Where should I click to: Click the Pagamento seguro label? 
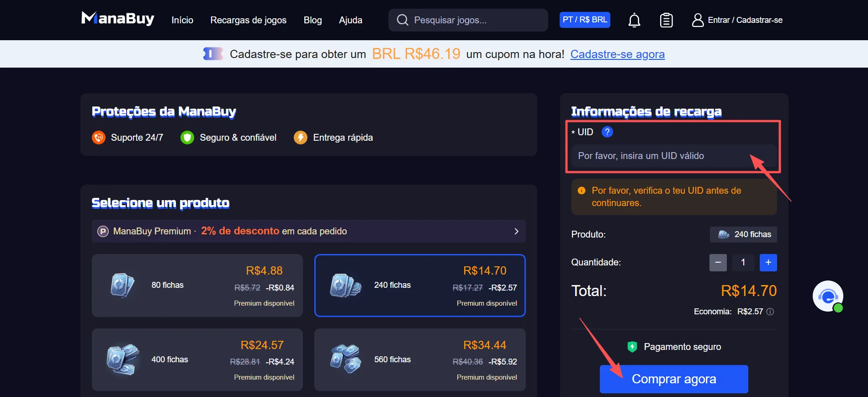(x=683, y=347)
